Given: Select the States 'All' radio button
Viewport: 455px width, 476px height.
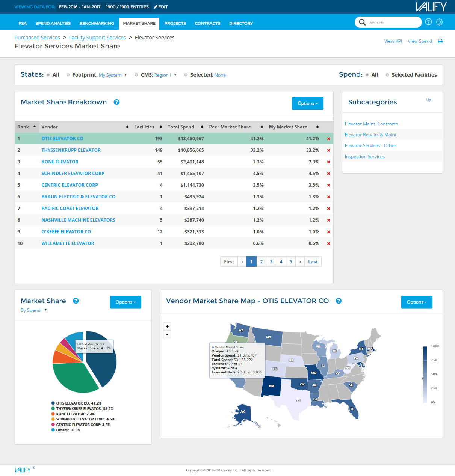Looking at the screenshot, I should click(x=48, y=75).
